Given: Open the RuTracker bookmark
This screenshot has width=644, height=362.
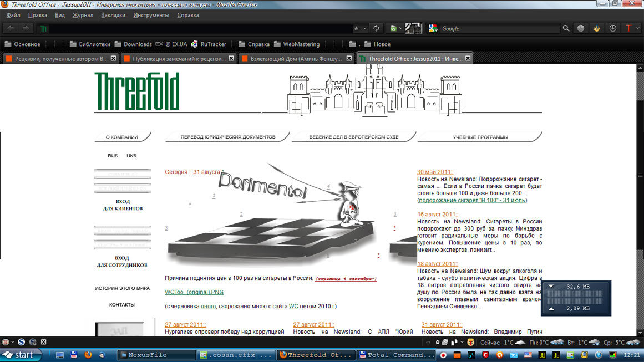Looking at the screenshot, I should tap(211, 44).
